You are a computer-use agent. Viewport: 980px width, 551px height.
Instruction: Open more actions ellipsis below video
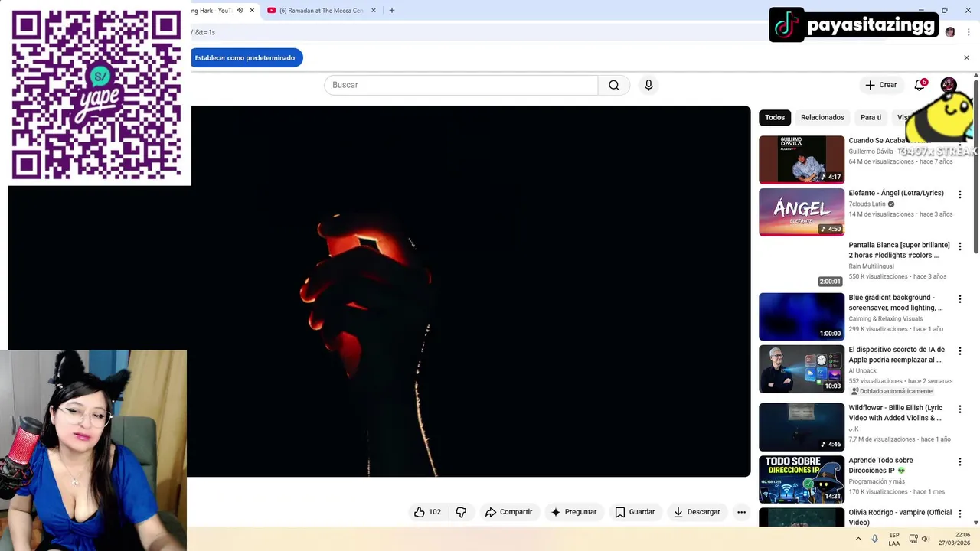[x=741, y=512]
